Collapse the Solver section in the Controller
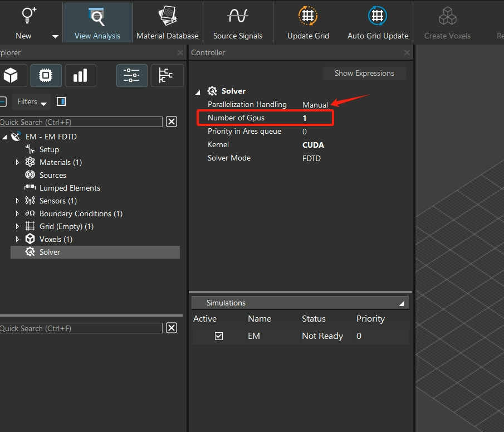504x432 pixels. point(198,92)
